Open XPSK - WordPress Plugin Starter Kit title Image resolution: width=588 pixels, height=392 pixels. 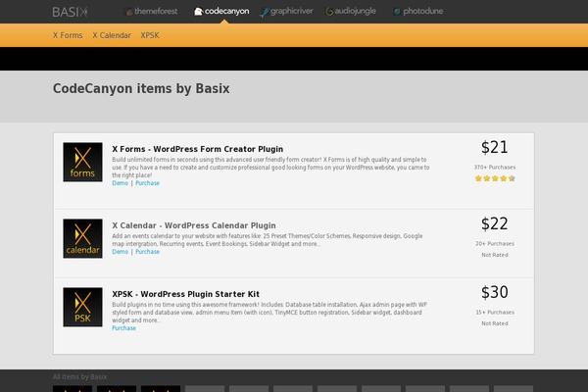coord(185,294)
